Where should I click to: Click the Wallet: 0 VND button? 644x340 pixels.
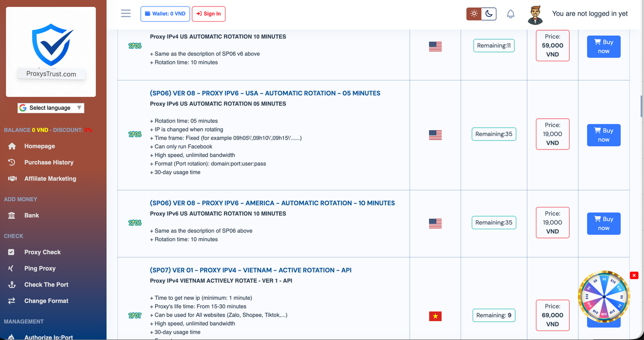(x=165, y=14)
